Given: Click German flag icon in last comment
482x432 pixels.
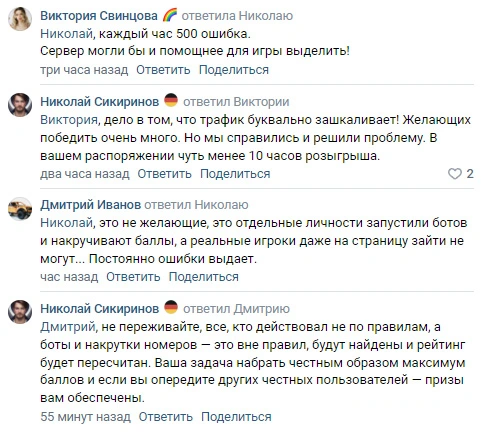Looking at the screenshot, I should pyautogui.click(x=171, y=307).
